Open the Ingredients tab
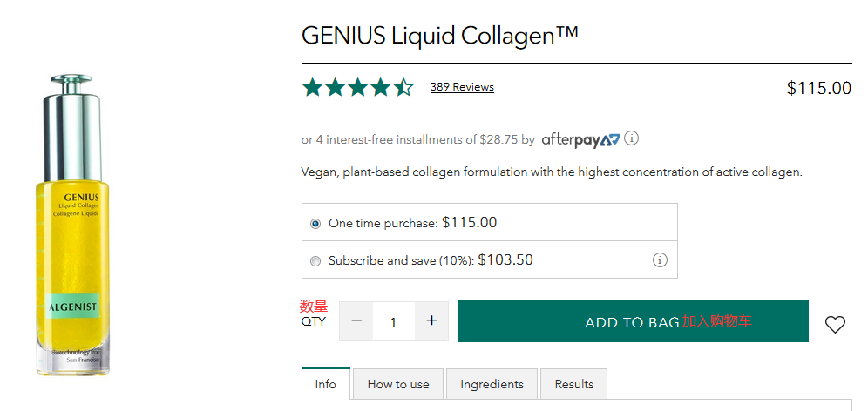Viewport: 868px width, 411px height. click(x=492, y=384)
